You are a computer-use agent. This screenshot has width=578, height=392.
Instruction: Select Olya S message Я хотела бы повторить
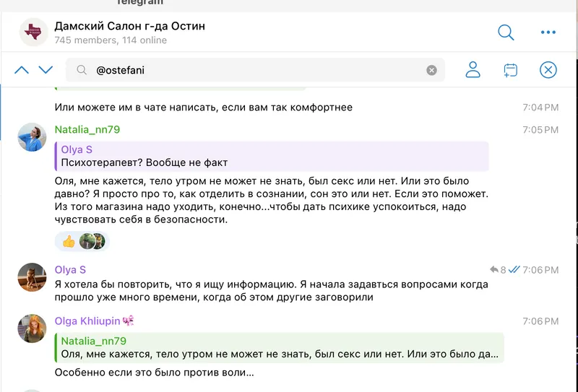(272, 291)
